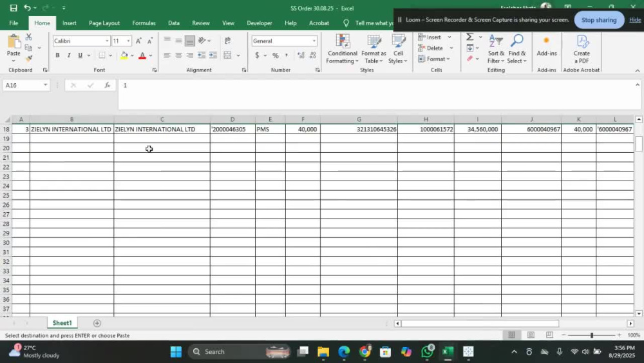The width and height of the screenshot is (644, 363).
Task: Switch to the Formulas tab
Action: 144,23
